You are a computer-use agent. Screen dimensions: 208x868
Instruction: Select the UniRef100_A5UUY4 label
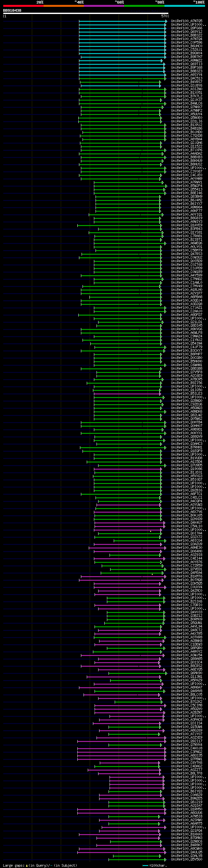coord(187,114)
